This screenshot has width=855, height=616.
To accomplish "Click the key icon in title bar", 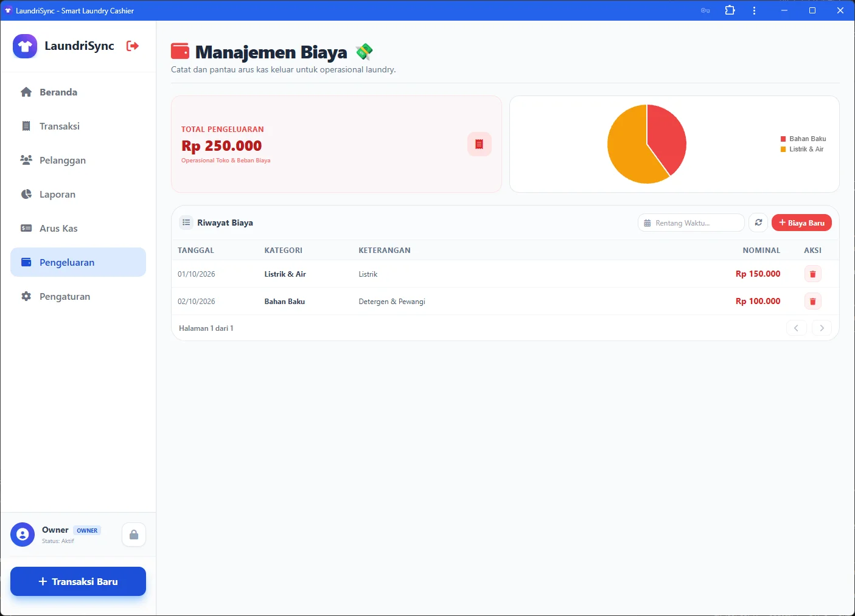I will [705, 10].
